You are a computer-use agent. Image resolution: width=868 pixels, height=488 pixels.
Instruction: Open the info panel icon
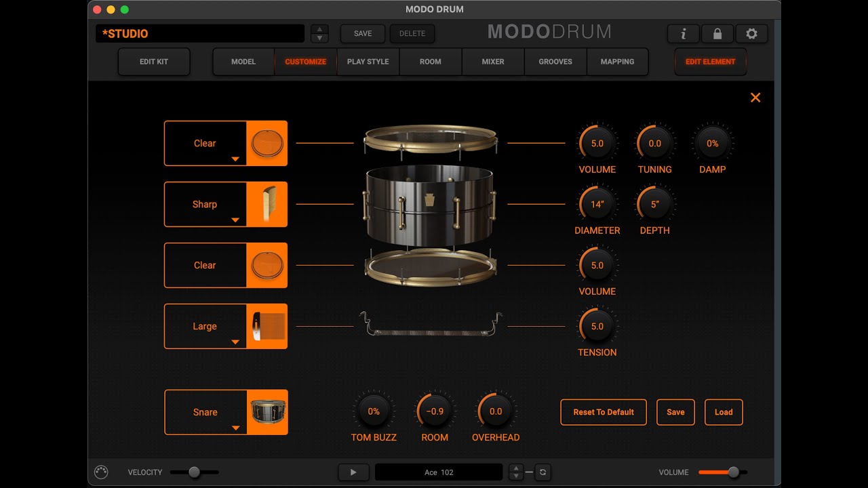tap(683, 34)
